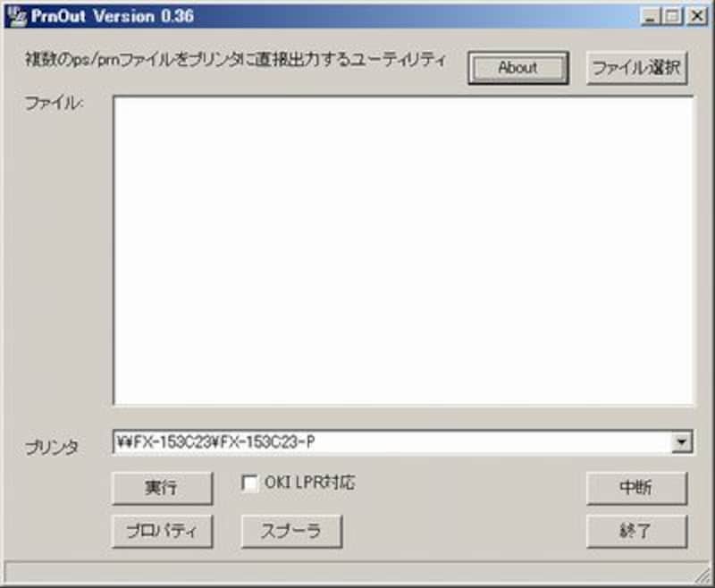The image size is (715, 588).
Task: Click the window resize grip
Action: pyautogui.click(x=704, y=579)
